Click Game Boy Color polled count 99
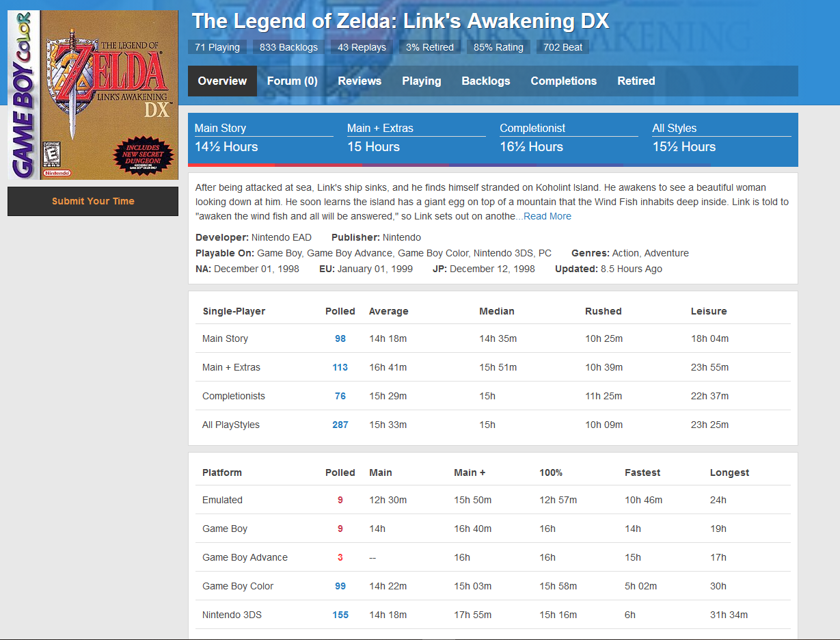The image size is (840, 640). (340, 586)
